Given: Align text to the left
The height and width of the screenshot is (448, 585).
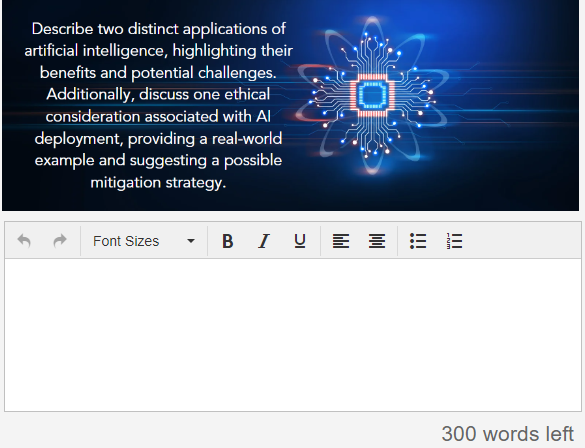Looking at the screenshot, I should click(341, 241).
